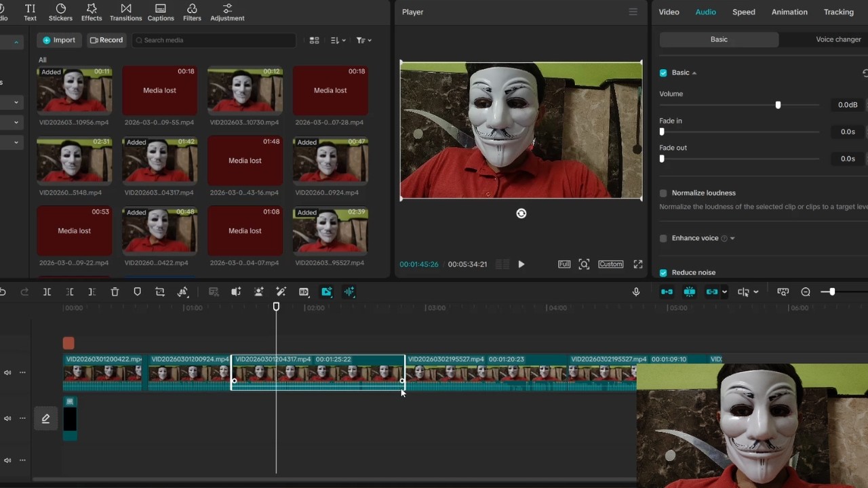Expand the player to fullscreen
Screen dimensions: 868x488
click(638, 264)
